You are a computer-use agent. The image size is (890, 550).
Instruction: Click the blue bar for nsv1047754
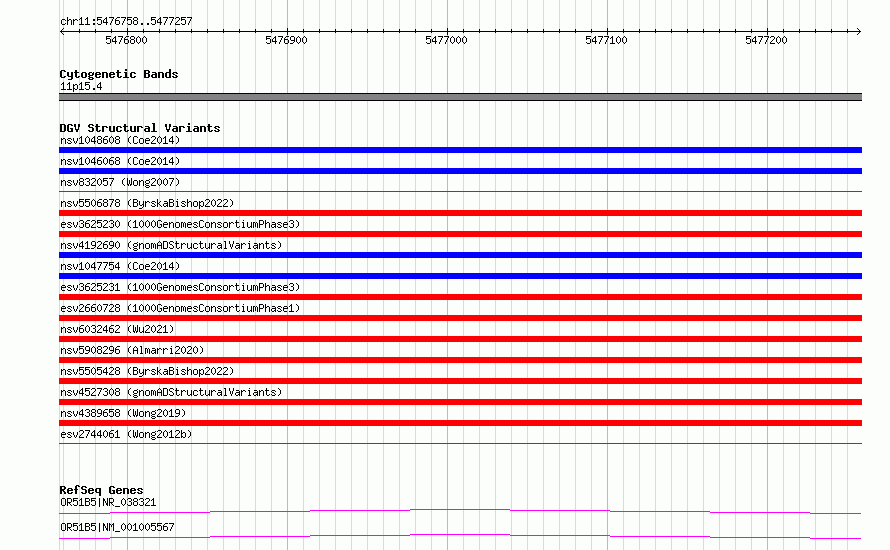[460, 276]
